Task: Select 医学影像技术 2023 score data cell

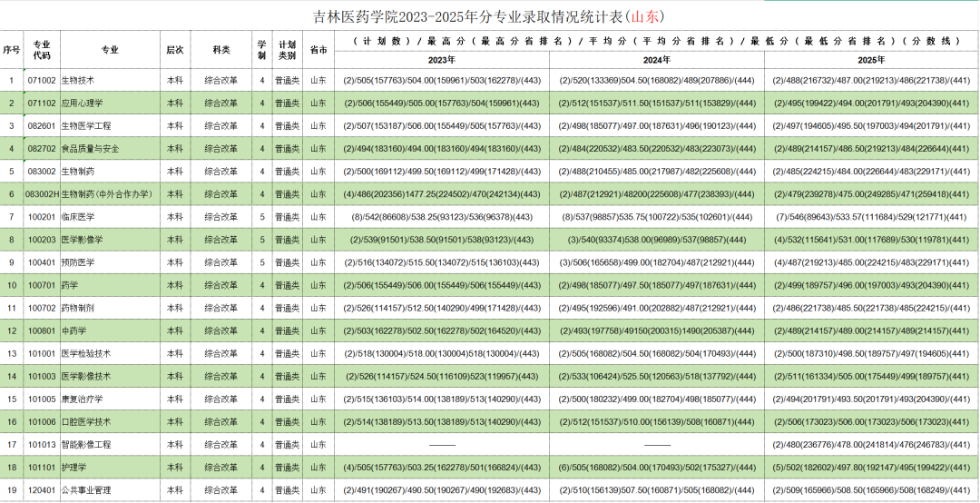Action: tap(441, 376)
